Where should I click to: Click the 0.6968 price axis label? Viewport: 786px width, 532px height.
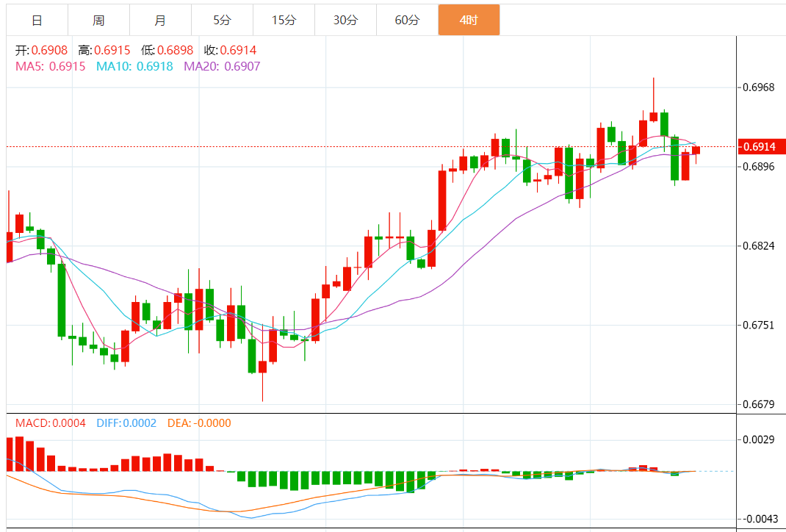pos(759,88)
